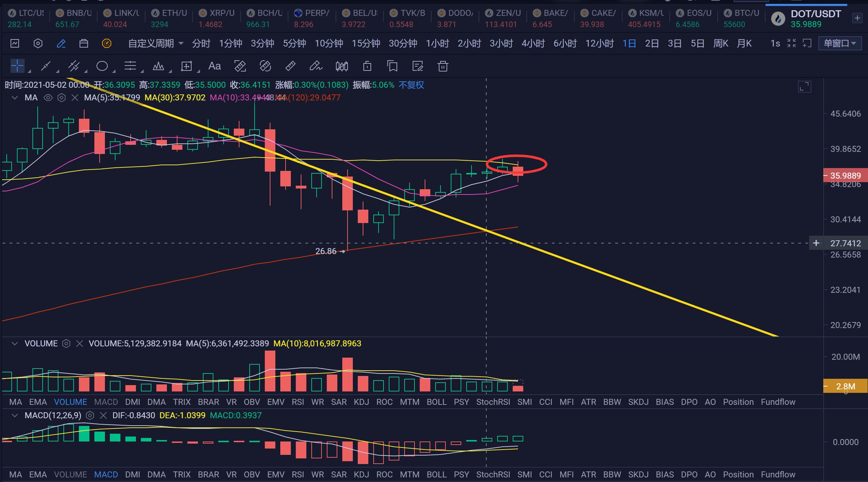Select RSI in the lower indicator tabs
868x482 pixels.
click(x=298, y=474)
